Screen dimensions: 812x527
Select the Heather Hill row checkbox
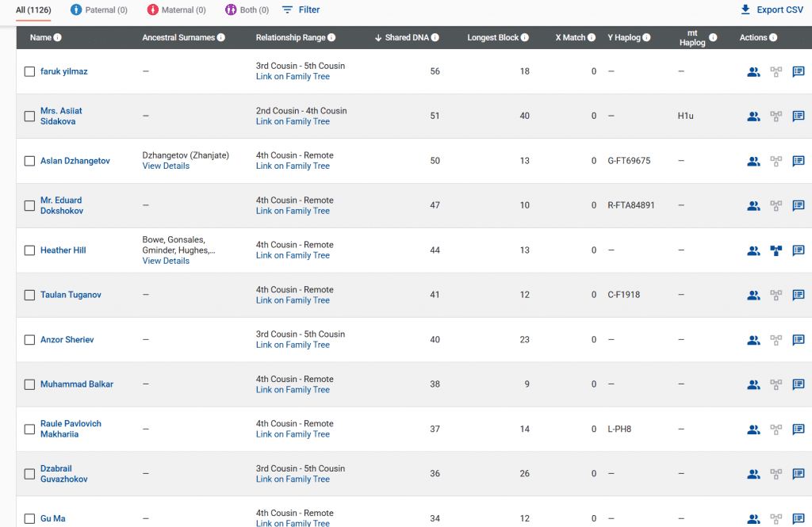pyautogui.click(x=29, y=250)
